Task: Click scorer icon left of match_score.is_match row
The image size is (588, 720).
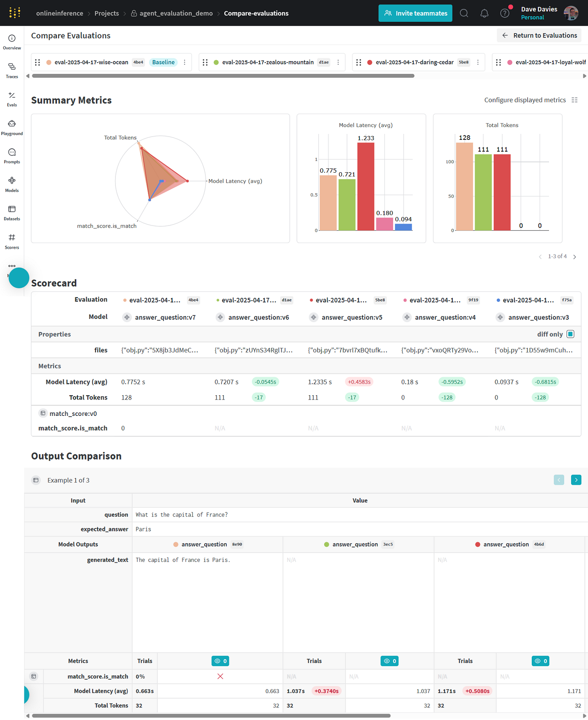Action: tap(34, 676)
